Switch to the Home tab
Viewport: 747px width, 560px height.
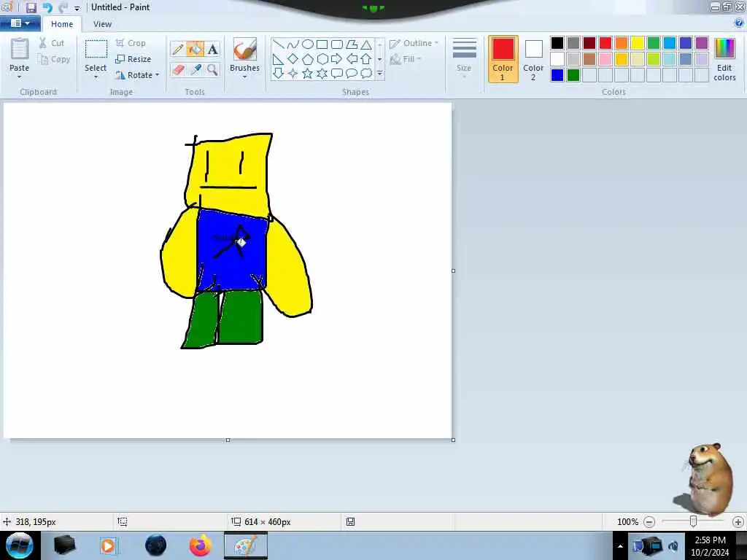[62, 24]
